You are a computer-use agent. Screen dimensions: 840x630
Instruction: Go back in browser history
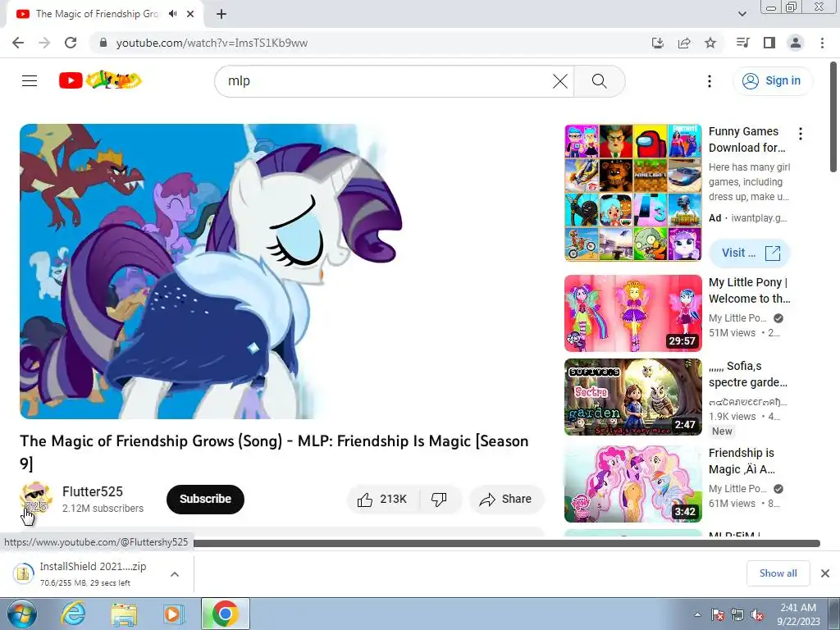click(x=18, y=43)
